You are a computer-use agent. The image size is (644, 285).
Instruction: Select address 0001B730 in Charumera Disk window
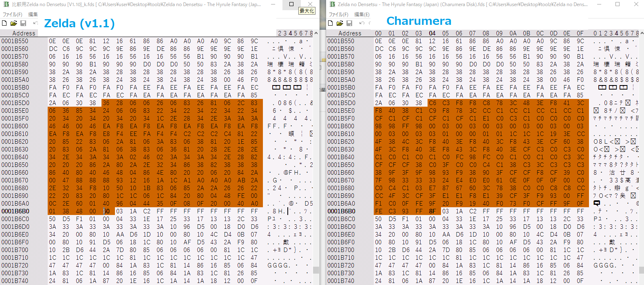click(x=341, y=273)
